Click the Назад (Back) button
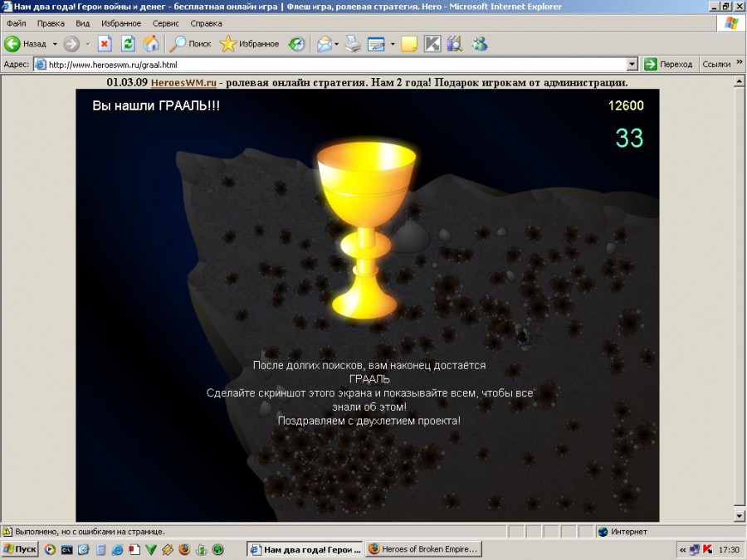 click(x=26, y=44)
